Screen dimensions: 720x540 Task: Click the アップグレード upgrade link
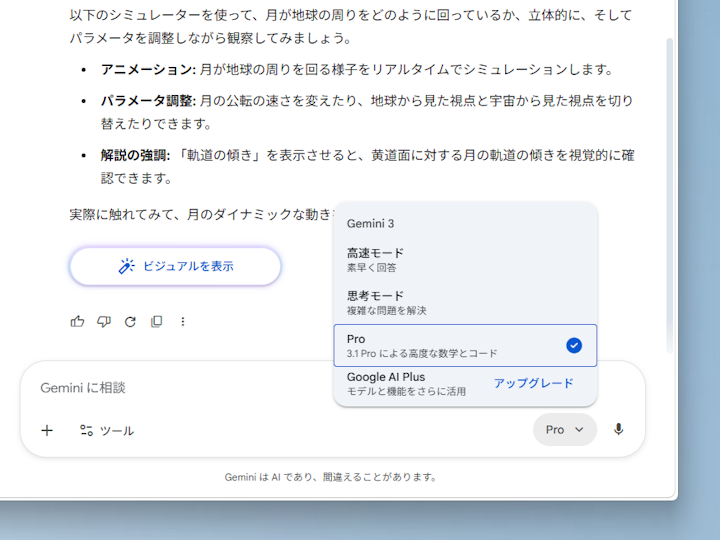(x=534, y=383)
